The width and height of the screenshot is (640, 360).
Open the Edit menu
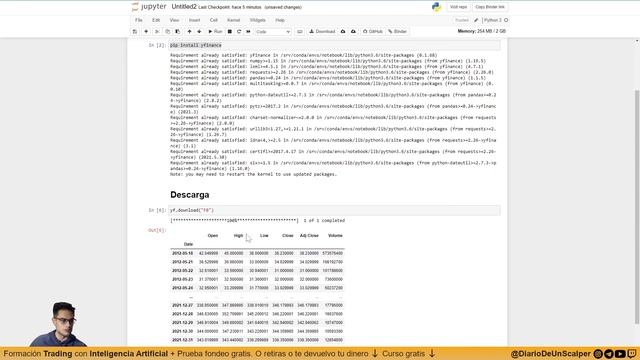pyautogui.click(x=156, y=20)
